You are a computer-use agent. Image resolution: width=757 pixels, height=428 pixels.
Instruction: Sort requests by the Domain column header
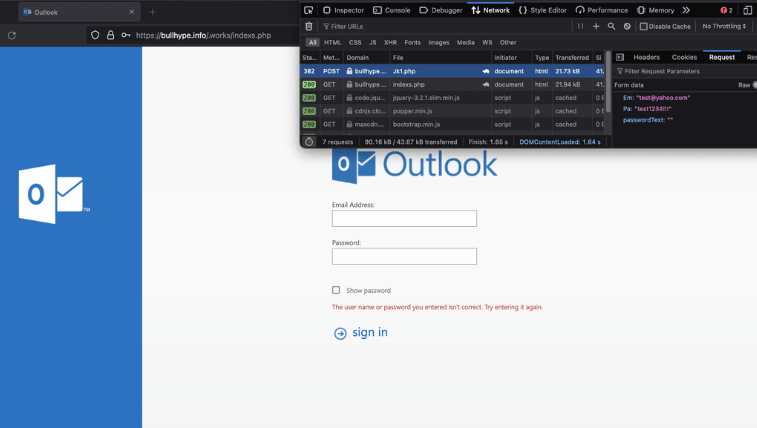(x=366, y=57)
